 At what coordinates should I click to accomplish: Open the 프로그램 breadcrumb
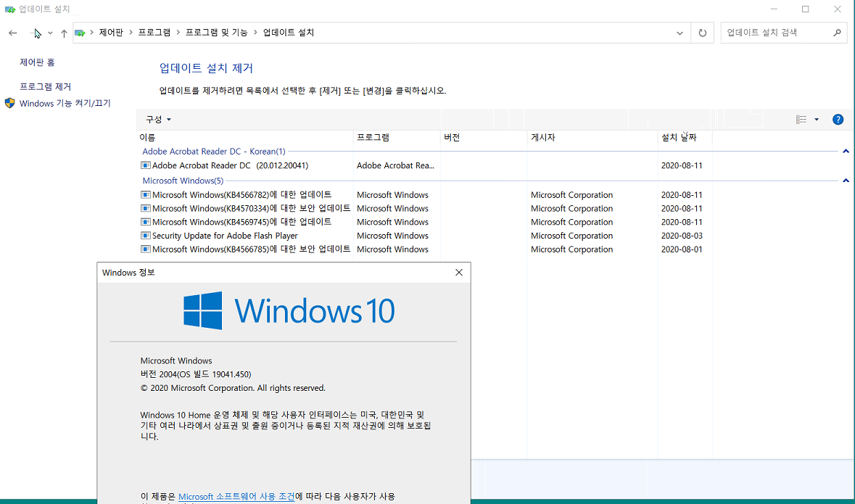pos(154,33)
